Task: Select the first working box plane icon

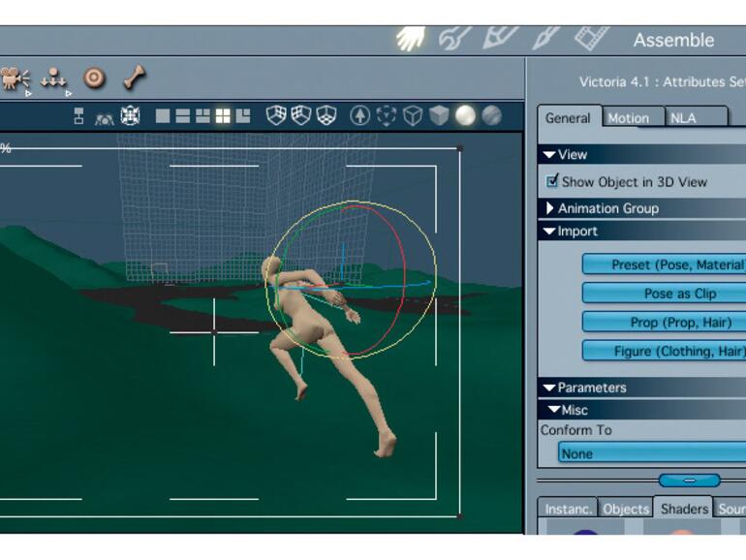Action: 276,115
